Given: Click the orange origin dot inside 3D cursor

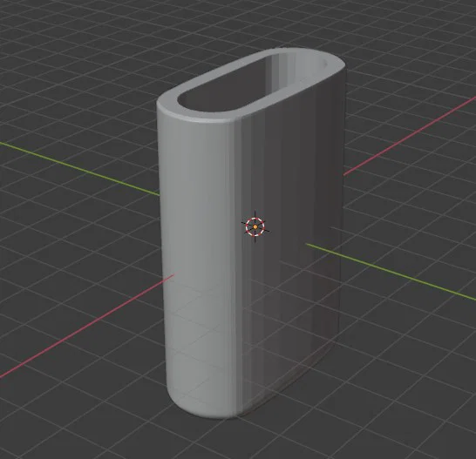Looking at the screenshot, I should point(255,226).
